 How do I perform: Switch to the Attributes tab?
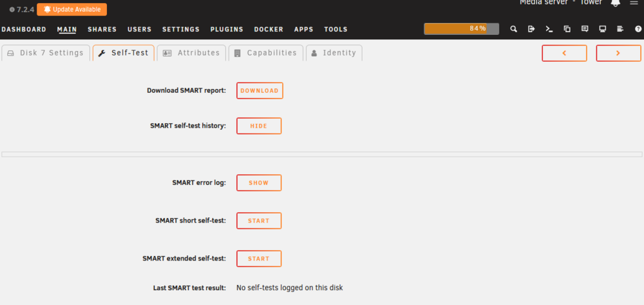click(x=191, y=53)
